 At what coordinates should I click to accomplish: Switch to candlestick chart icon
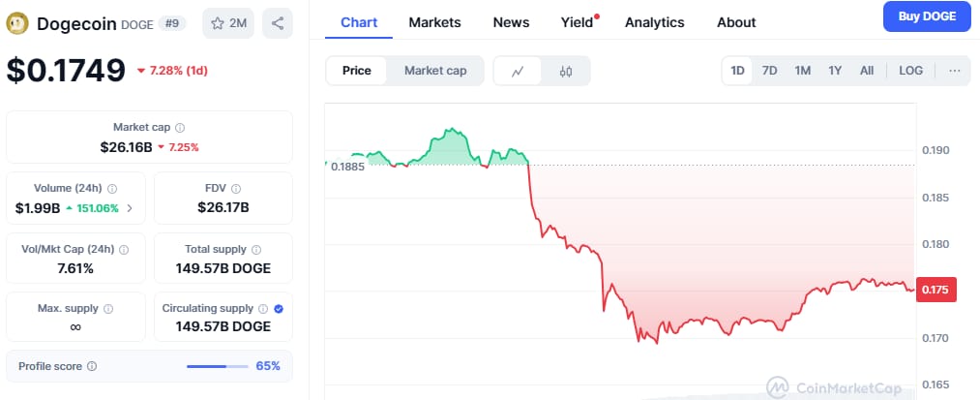566,71
